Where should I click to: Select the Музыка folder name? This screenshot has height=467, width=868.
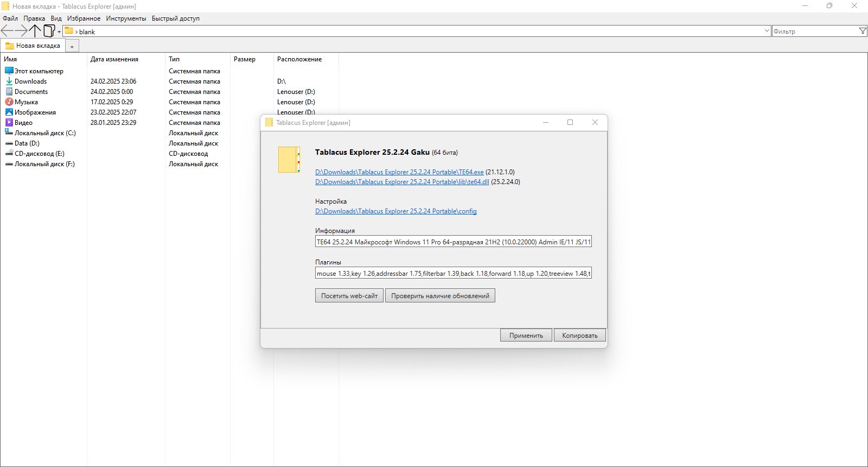[26, 102]
